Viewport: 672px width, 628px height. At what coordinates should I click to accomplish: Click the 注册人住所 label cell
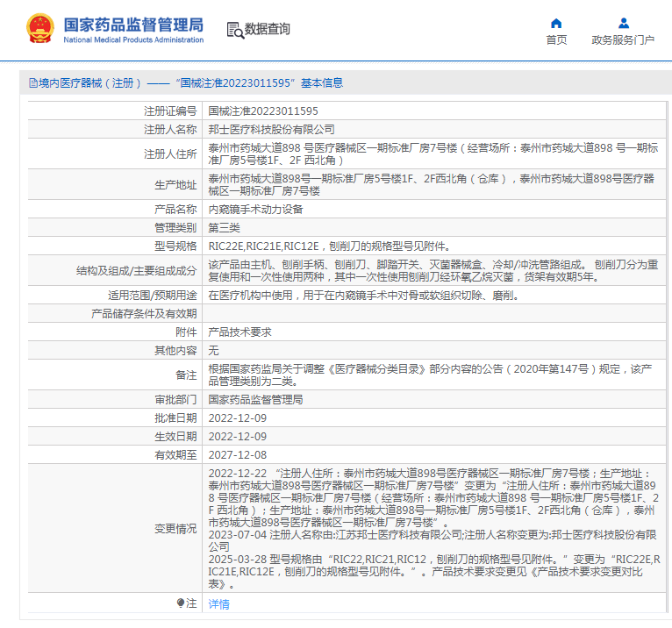tap(115, 153)
